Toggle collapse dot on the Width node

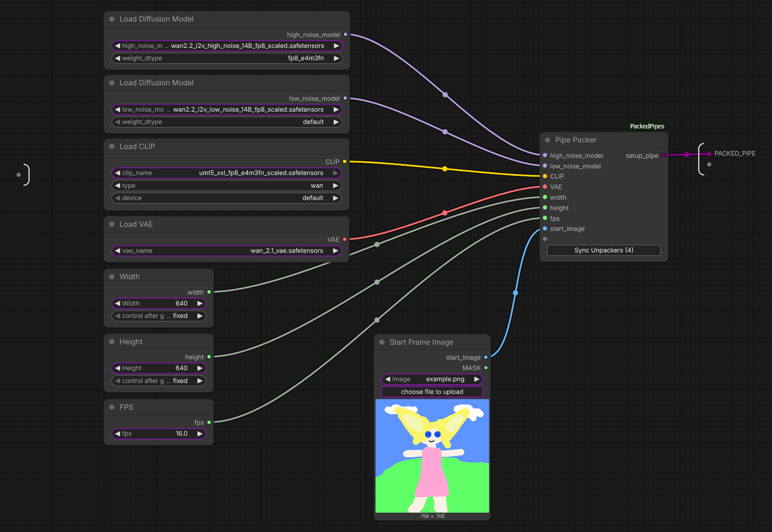tap(112, 277)
